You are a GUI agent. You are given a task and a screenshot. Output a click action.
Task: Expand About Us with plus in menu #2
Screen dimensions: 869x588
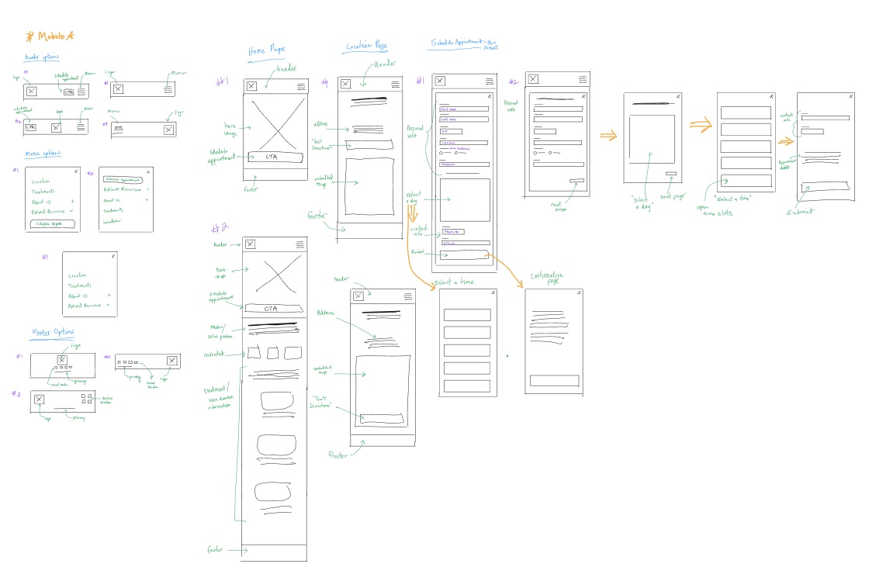tap(147, 199)
